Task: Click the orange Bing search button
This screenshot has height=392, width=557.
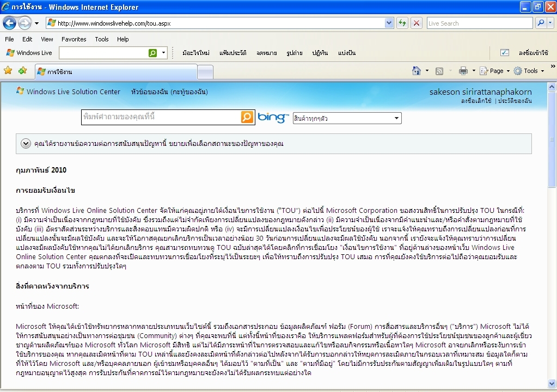Action: coord(247,117)
